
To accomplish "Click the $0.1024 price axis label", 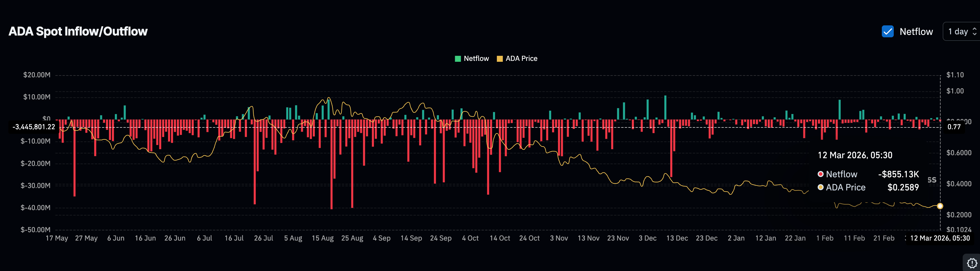I will pyautogui.click(x=959, y=230).
